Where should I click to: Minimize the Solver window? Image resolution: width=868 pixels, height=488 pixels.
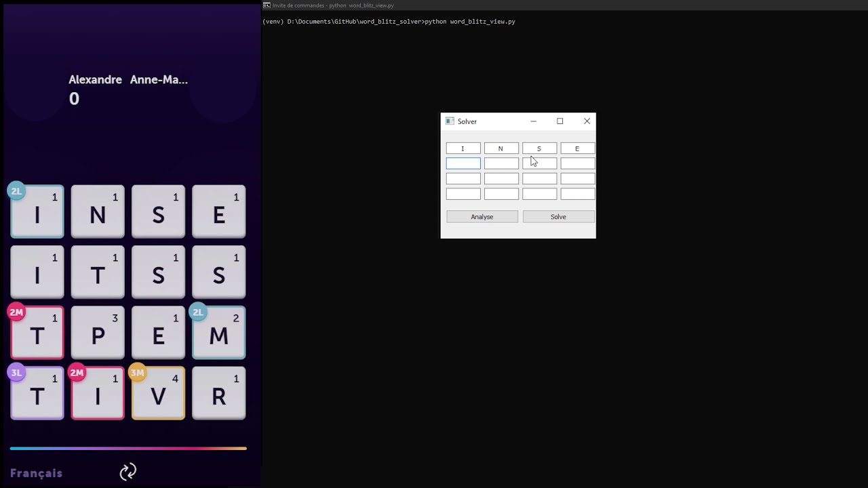tap(533, 121)
